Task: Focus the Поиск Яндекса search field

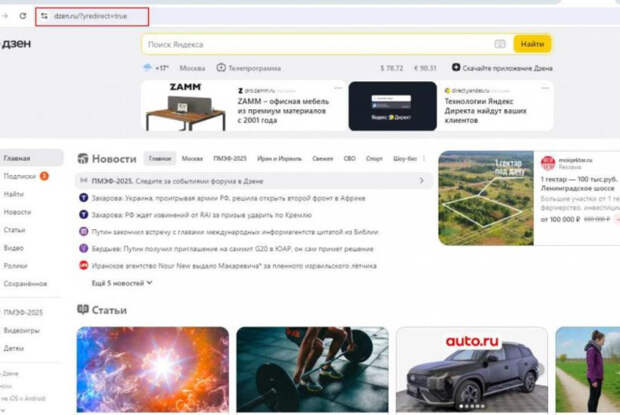Action: click(318, 44)
